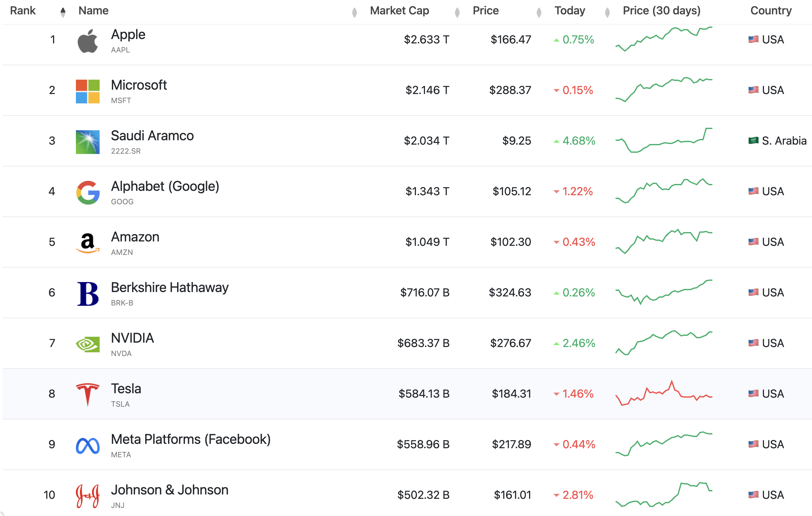Screen dimensions: 812x516
Task: Click the 1.46% daily change for Tesla
Action: coord(578,394)
